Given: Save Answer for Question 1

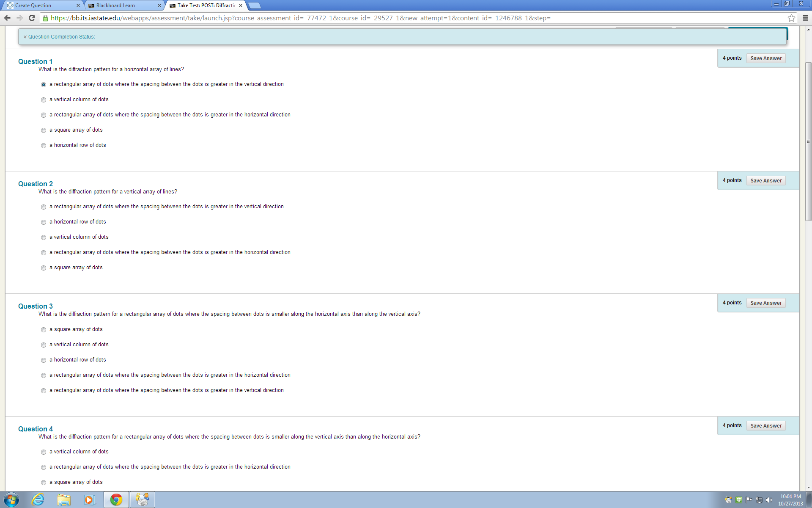Looking at the screenshot, I should (x=766, y=58).
